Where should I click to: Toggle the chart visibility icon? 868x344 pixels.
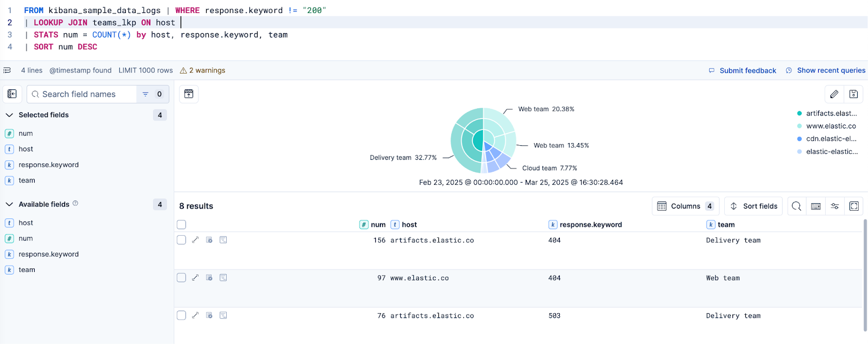(x=189, y=94)
